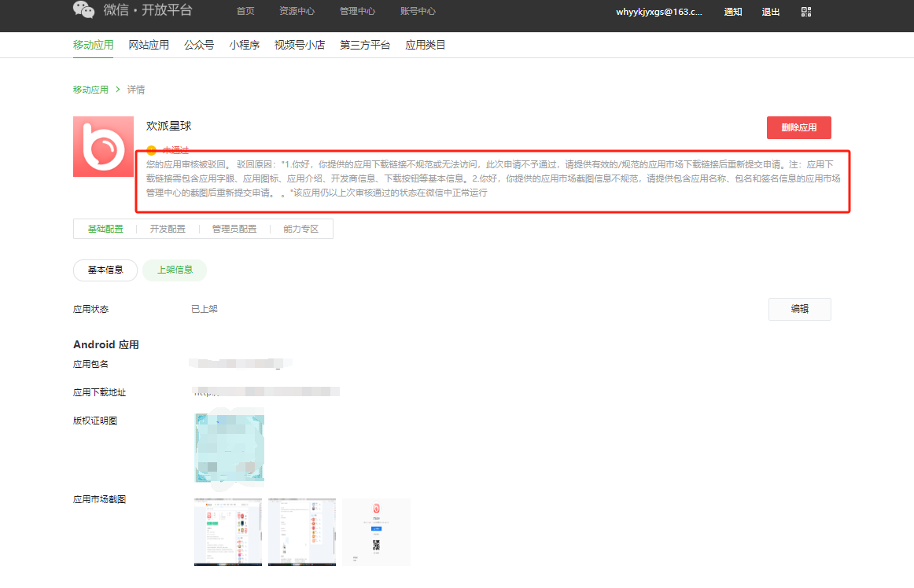914x588 pixels.
Task: Select the 上架信息 pill
Action: click(175, 270)
